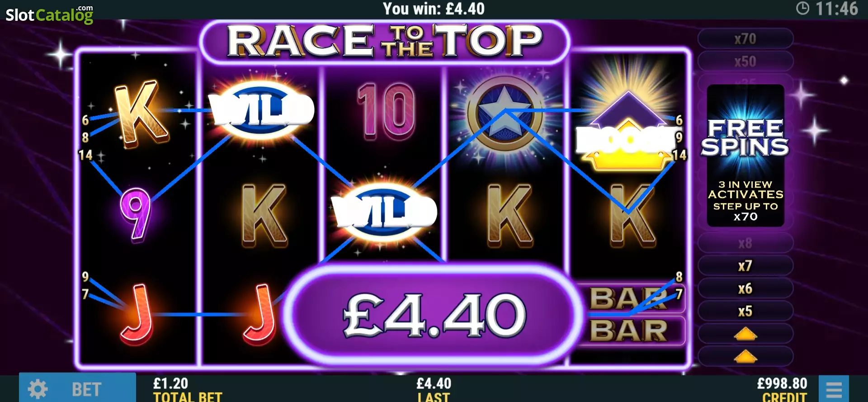The height and width of the screenshot is (402, 868).
Task: Click the red J symbol on reel one
Action: pyautogui.click(x=137, y=313)
